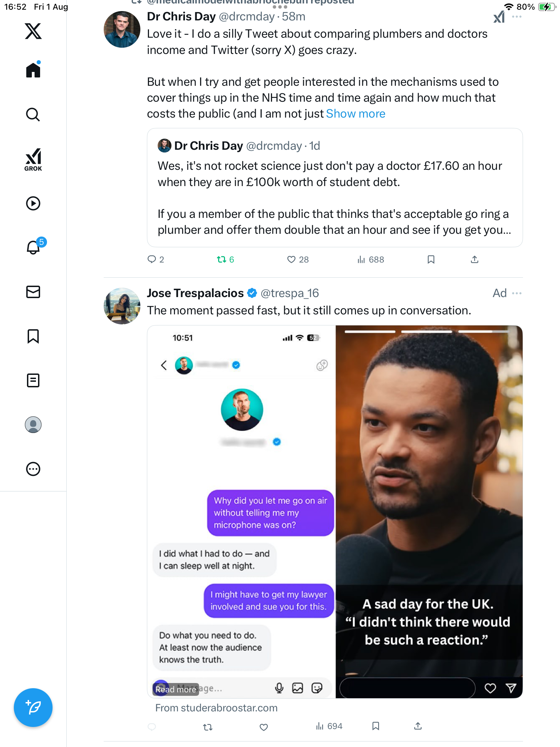This screenshot has width=560, height=747.
Task: Open the Bookmarks sidebar icon
Action: coord(33,336)
